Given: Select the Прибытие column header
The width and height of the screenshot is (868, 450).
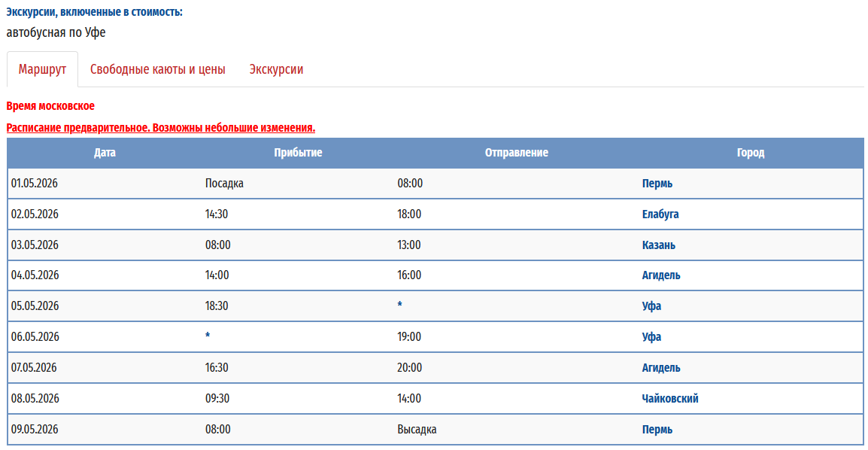Looking at the screenshot, I should (298, 153).
